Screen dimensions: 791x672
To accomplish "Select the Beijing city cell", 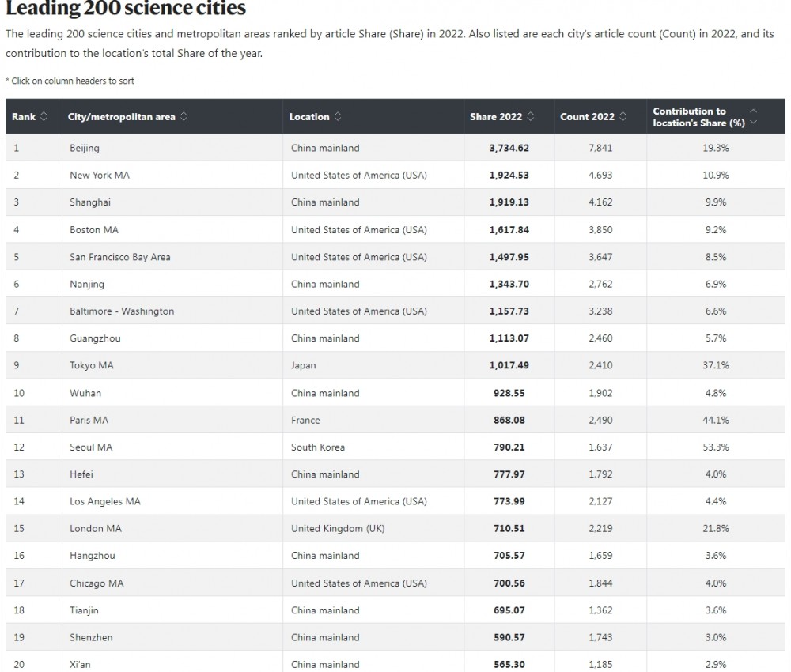I will click(x=85, y=148).
